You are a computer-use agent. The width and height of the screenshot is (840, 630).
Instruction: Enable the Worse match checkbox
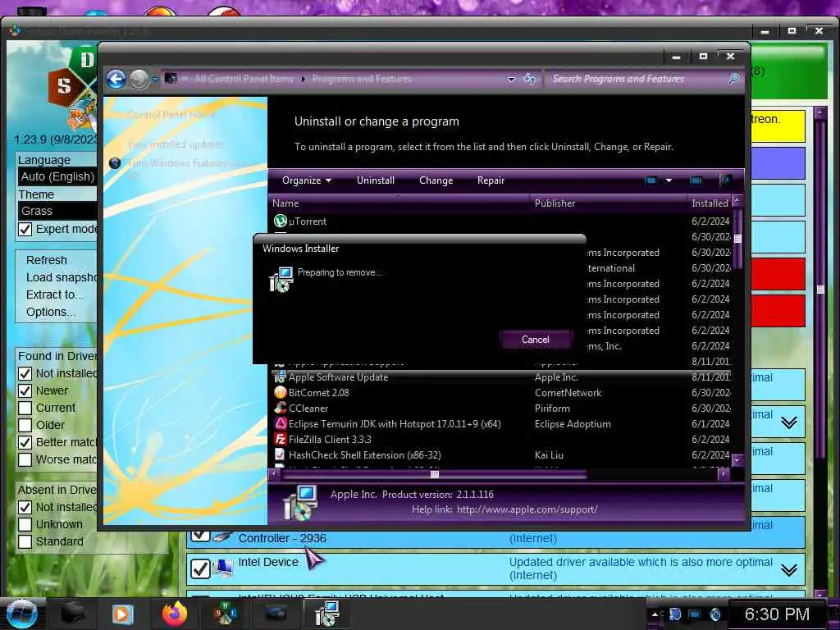pos(25,459)
